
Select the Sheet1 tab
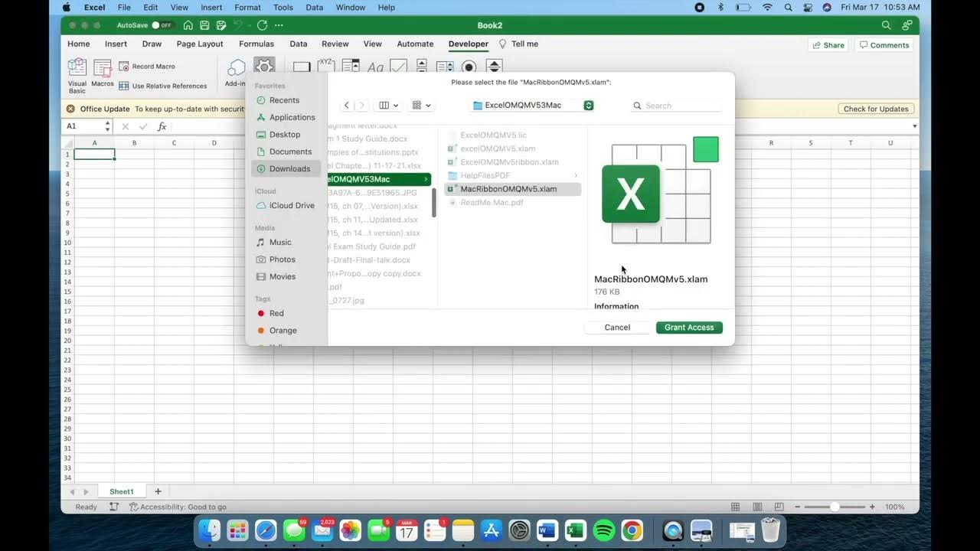tap(121, 491)
